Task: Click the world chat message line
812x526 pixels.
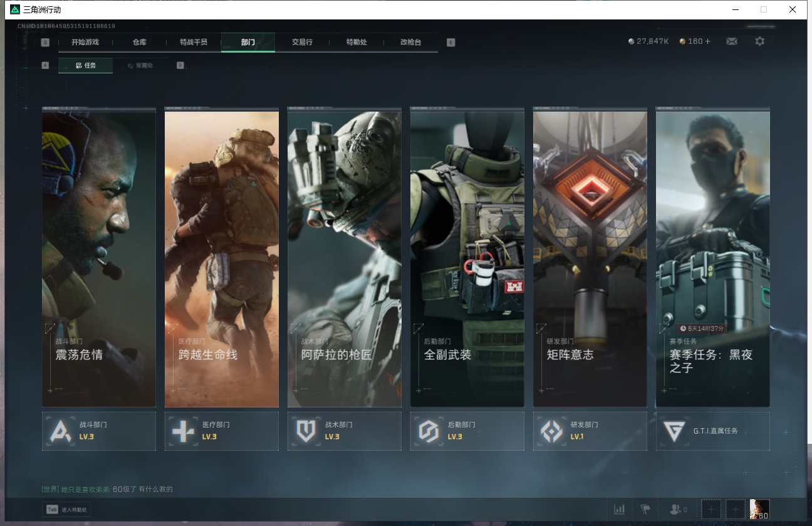Action: [x=107, y=489]
